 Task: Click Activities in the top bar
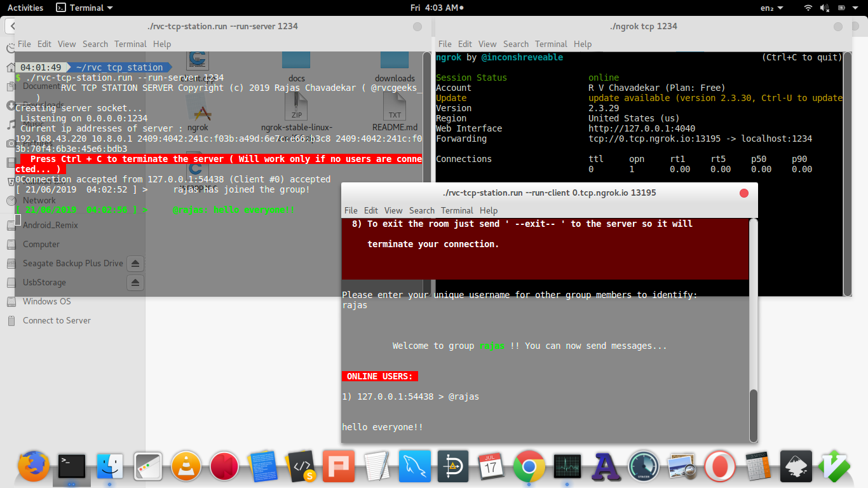tap(25, 8)
